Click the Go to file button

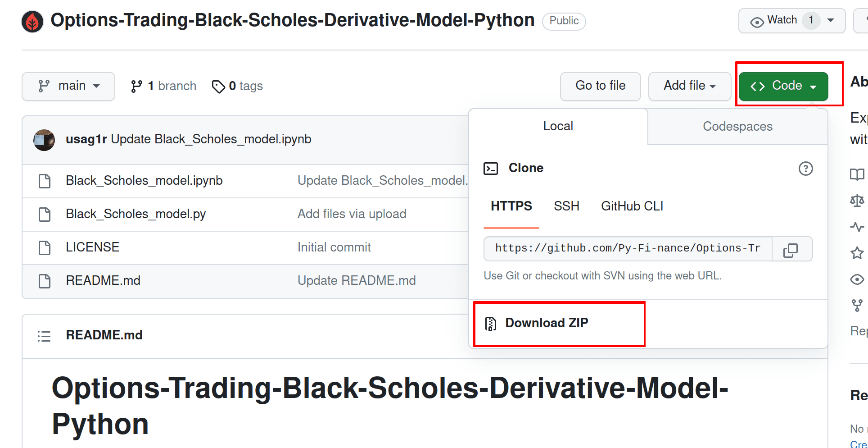coord(600,86)
